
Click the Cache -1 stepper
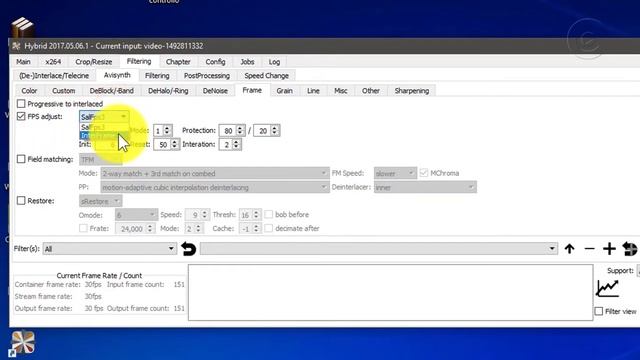click(251, 229)
